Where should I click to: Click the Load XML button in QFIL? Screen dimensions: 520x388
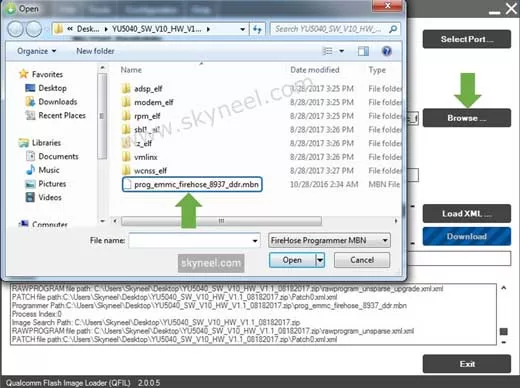click(467, 213)
